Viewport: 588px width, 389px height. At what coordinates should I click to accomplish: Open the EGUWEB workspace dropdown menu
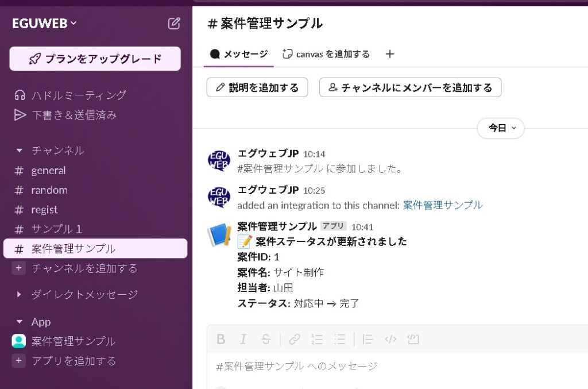[x=45, y=24]
